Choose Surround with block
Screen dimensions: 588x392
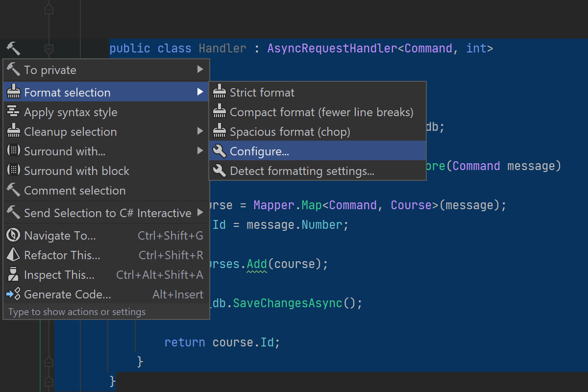[106, 171]
